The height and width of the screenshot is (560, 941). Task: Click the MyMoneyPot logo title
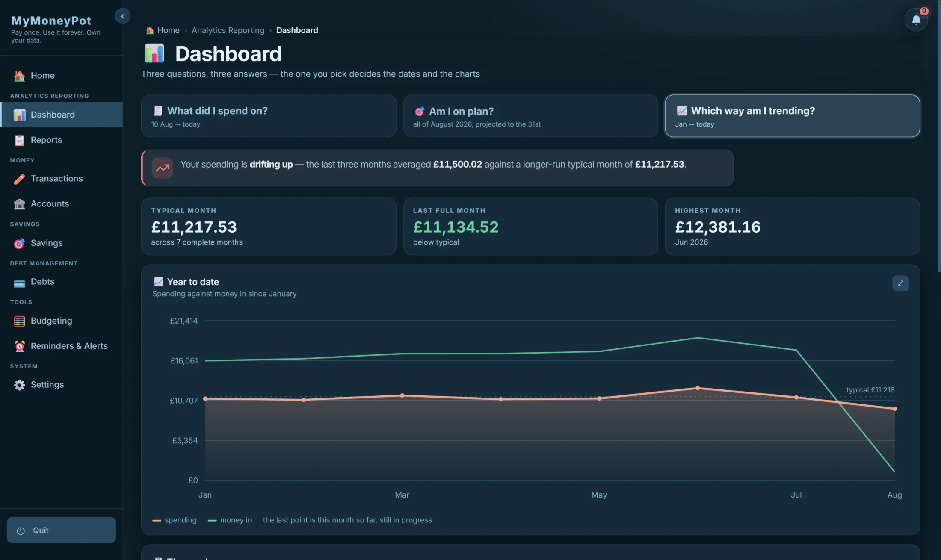click(51, 21)
